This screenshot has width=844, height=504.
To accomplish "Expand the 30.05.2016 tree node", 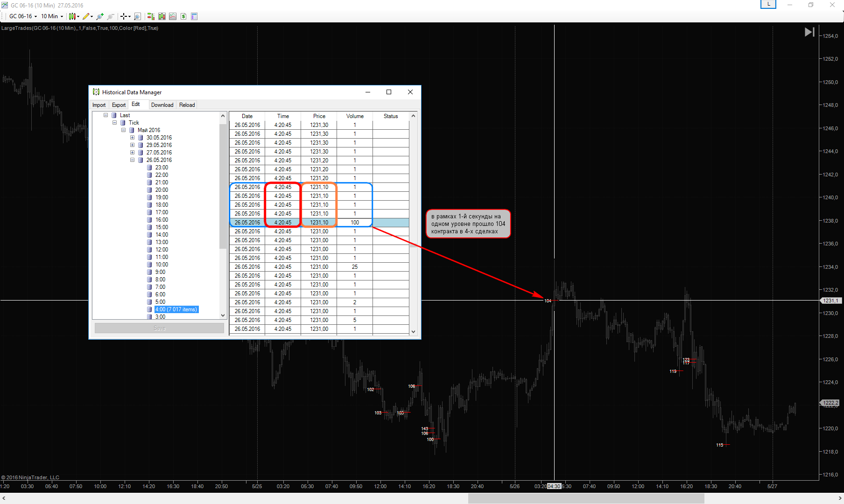I will [132, 138].
